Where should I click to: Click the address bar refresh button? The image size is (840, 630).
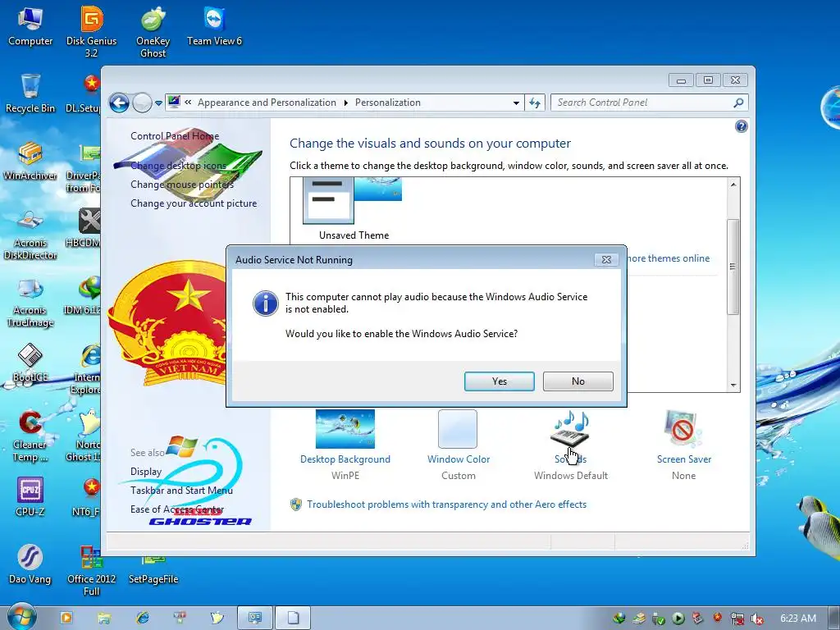535,103
